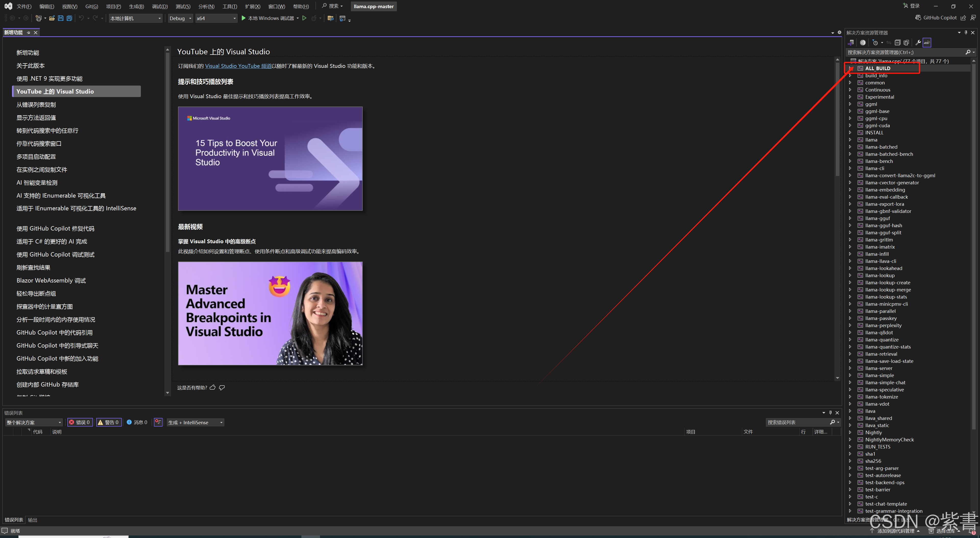Open Properties wrench icon in Solution Explorer
This screenshot has height=538, width=980.
pos(918,43)
